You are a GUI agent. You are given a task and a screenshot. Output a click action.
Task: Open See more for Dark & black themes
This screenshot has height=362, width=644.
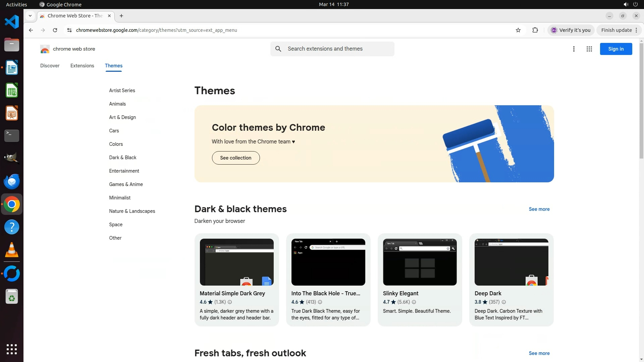tap(539, 209)
